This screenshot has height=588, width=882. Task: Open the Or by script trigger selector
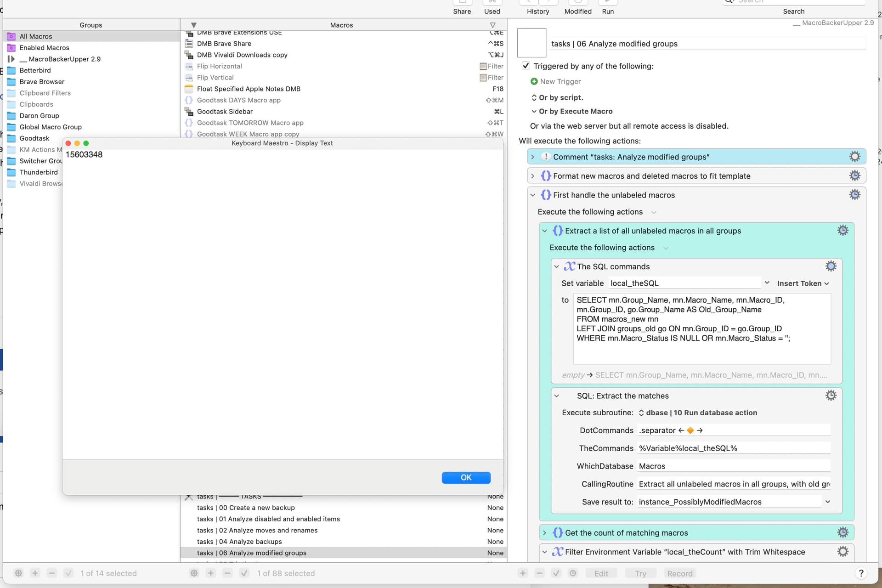(x=557, y=97)
